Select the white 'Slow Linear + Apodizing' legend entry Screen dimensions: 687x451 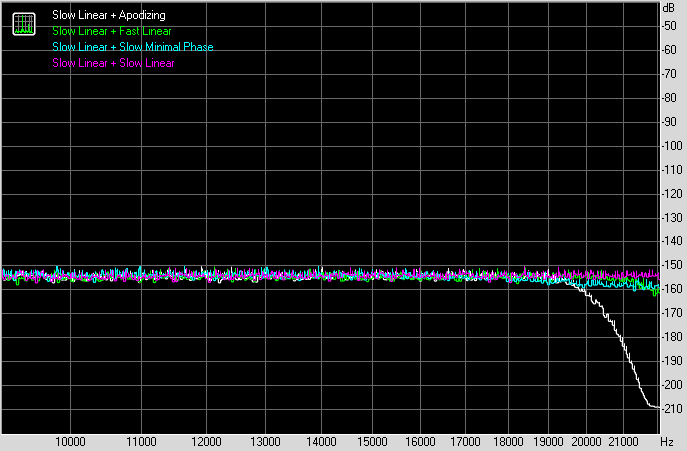click(x=109, y=16)
